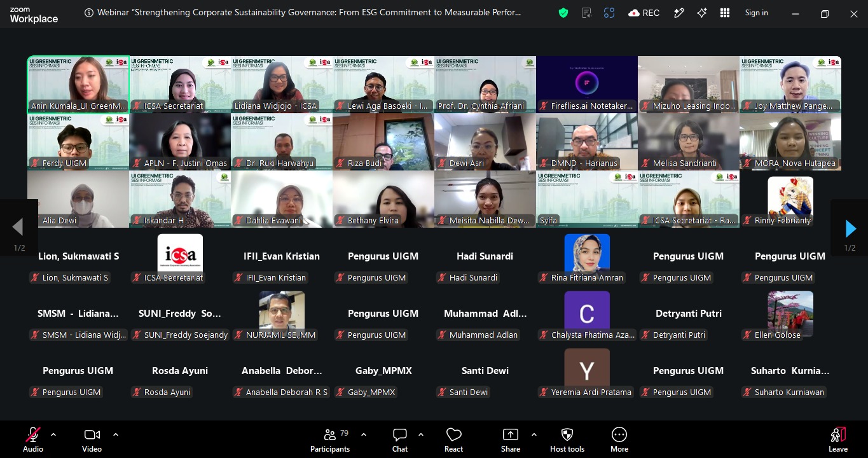Click muted mic icon on DMND - Harianus
Image resolution: width=868 pixels, height=458 pixels.
(543, 163)
